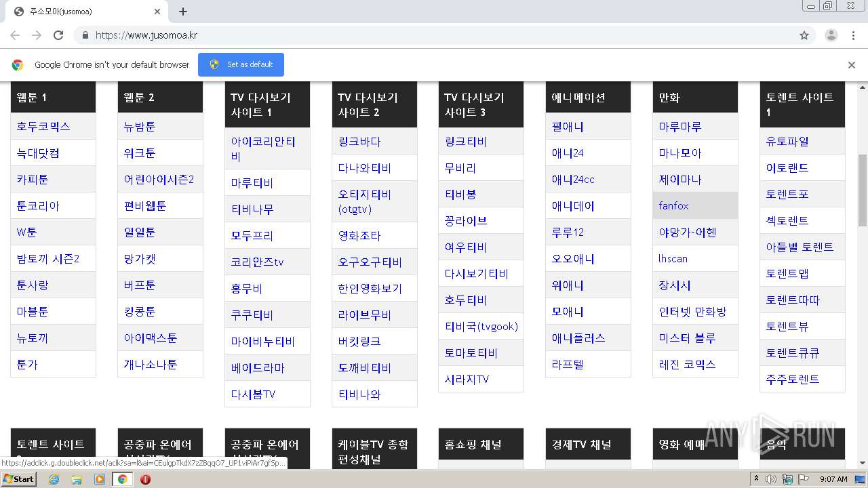Click the address bar URL field
This screenshot has width=868, height=488.
434,35
